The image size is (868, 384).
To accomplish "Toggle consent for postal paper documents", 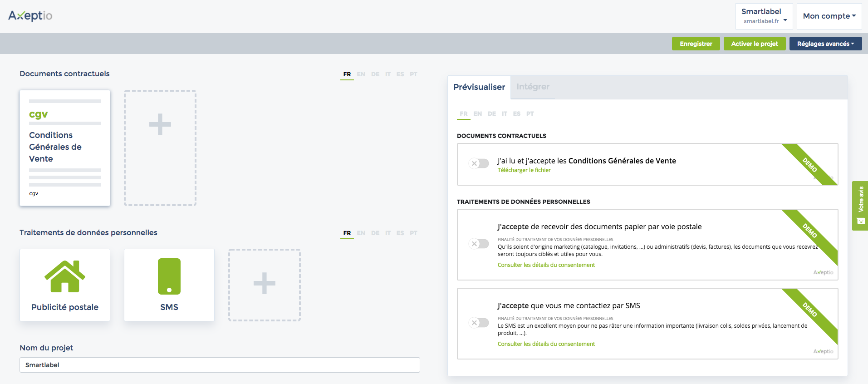I will click(x=479, y=244).
